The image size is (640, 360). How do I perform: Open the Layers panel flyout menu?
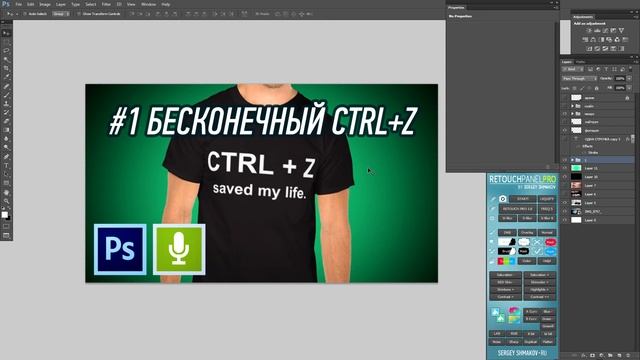pos(636,62)
